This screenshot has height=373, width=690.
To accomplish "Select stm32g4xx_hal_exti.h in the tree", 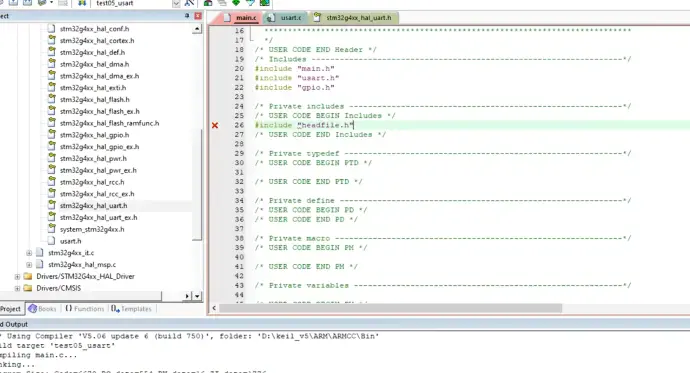I will 93,88.
